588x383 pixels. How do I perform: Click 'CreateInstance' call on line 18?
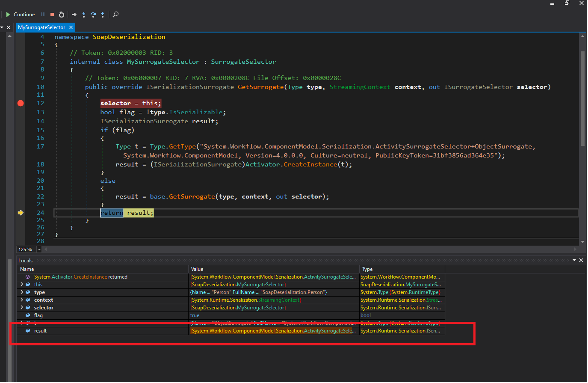pyautogui.click(x=310, y=164)
